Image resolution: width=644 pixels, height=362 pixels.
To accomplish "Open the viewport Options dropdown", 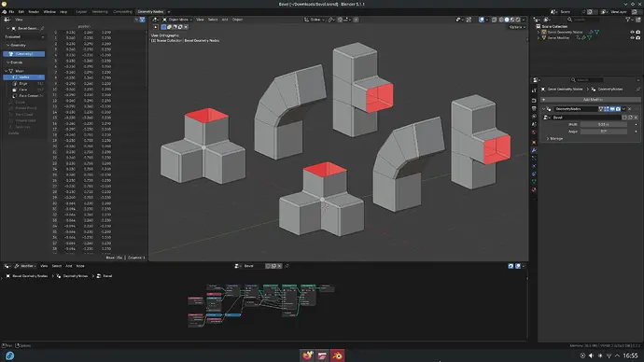I will pos(517,27).
